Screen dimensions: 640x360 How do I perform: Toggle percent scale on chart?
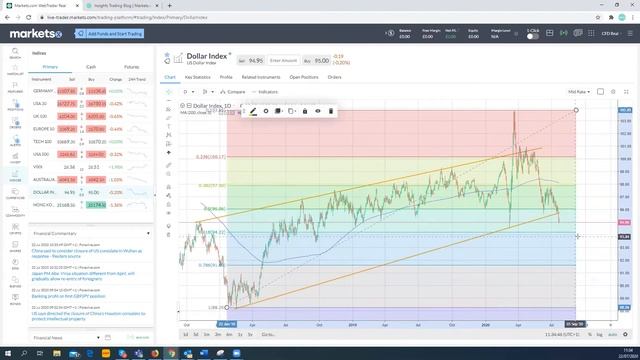coord(590,334)
